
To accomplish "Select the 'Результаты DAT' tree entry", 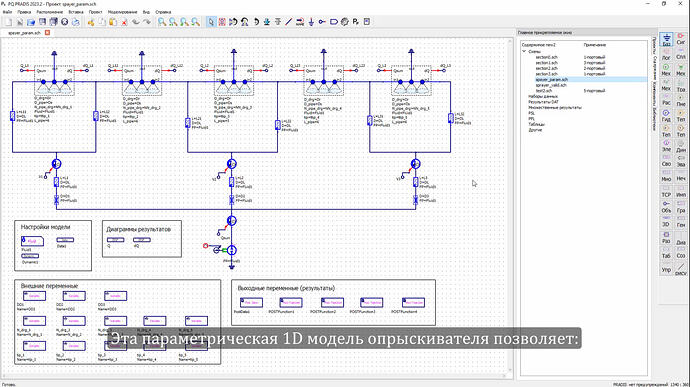I will click(x=543, y=102).
